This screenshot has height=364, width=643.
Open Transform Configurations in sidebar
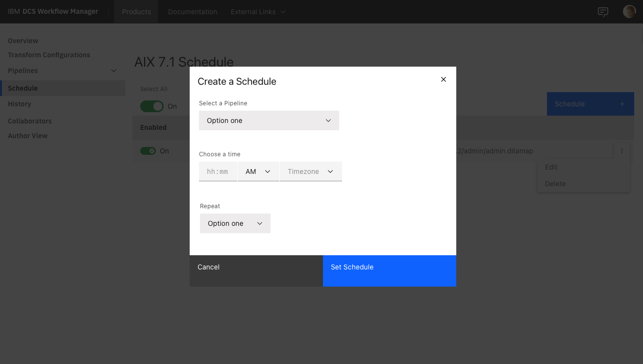[x=49, y=55]
